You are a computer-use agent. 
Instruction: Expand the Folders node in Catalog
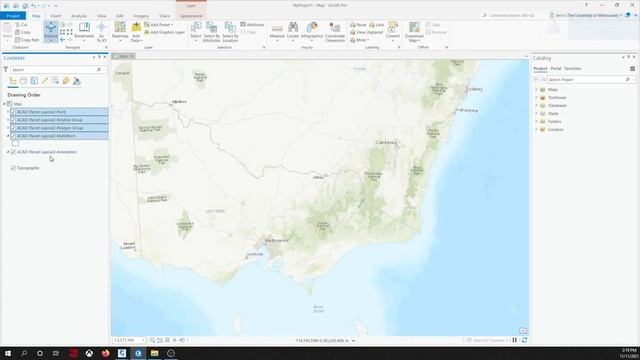tap(536, 121)
